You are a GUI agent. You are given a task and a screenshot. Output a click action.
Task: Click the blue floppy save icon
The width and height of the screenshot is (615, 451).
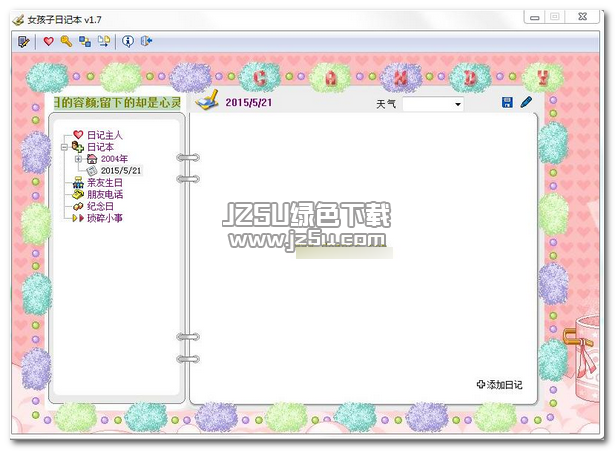coord(507,102)
